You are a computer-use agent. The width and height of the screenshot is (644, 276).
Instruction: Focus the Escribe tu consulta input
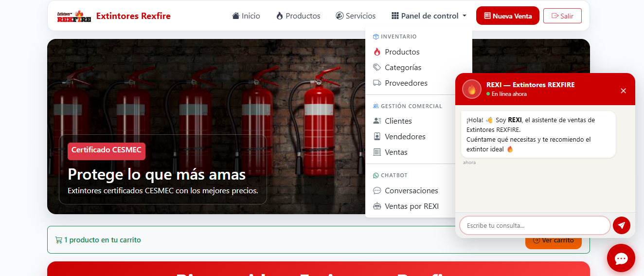click(x=535, y=225)
